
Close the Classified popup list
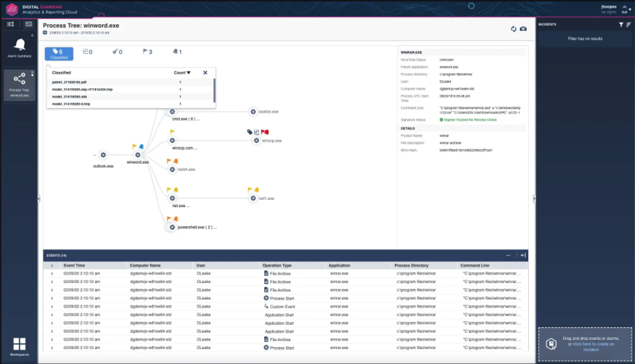point(205,73)
